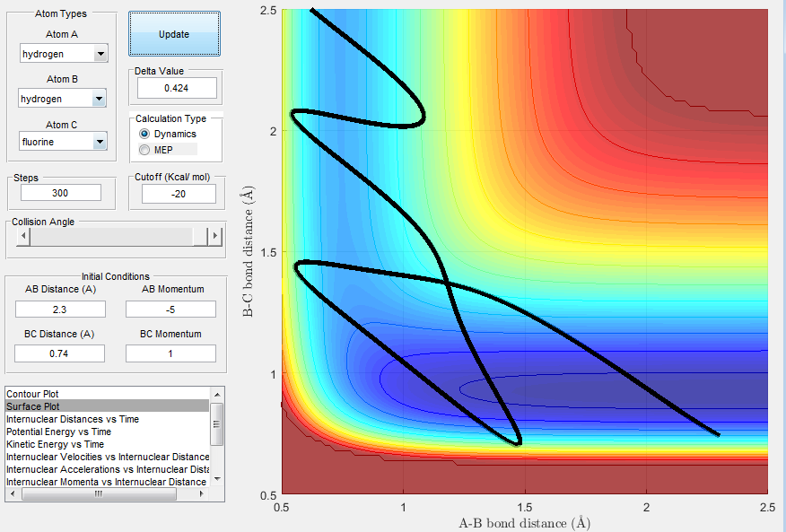The width and height of the screenshot is (786, 532).
Task: Click the Cutoff value field
Action: (179, 194)
